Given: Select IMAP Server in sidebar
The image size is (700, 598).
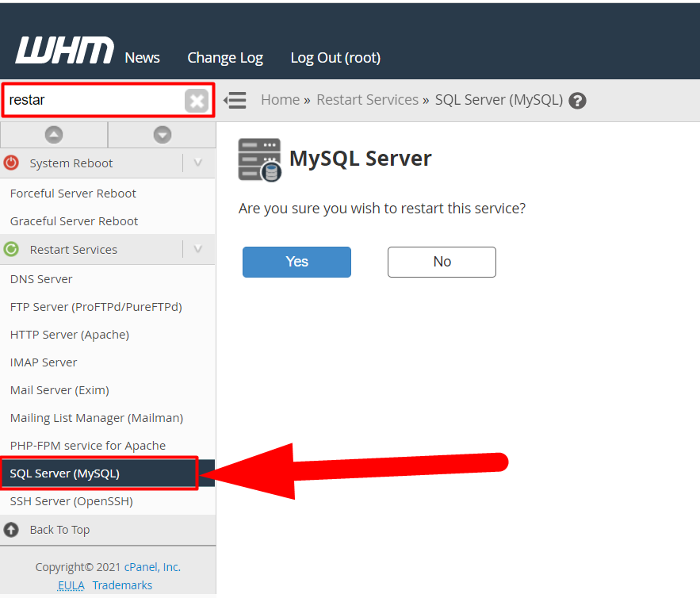Looking at the screenshot, I should [44, 362].
